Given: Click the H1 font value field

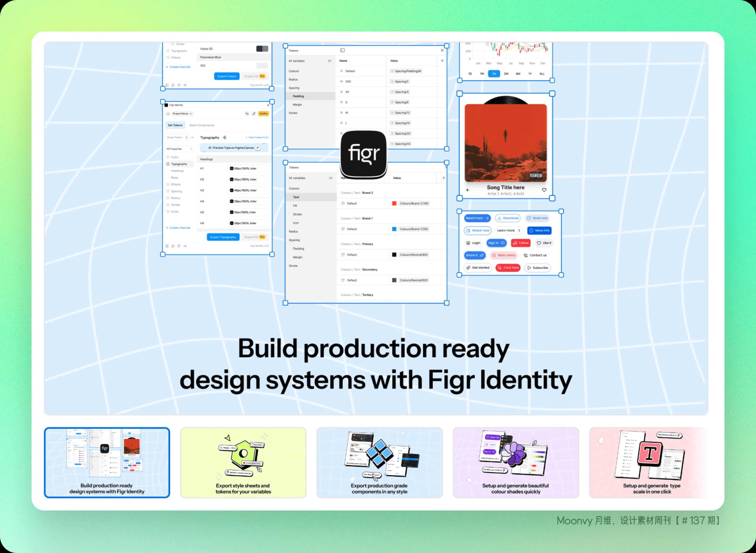Looking at the screenshot, I should 248,169.
